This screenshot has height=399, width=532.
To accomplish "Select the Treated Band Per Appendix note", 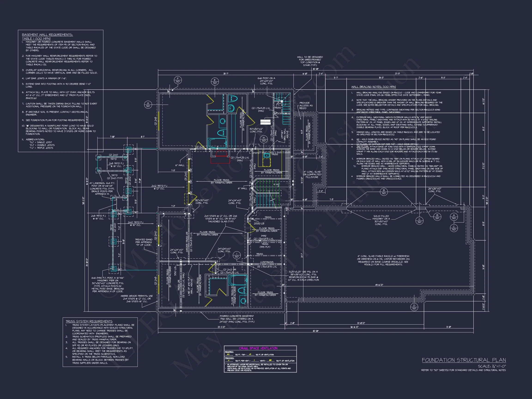I will (x=144, y=242).
